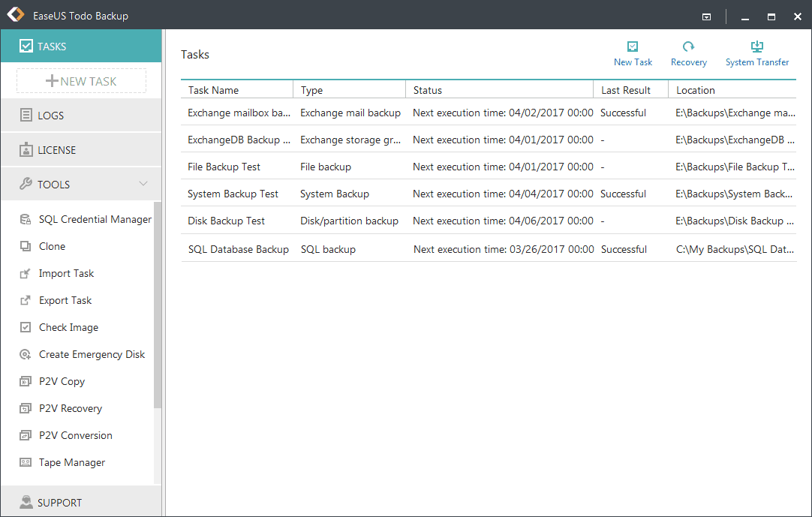The height and width of the screenshot is (517, 812).
Task: Click the NEW TASK button
Action: click(x=80, y=80)
